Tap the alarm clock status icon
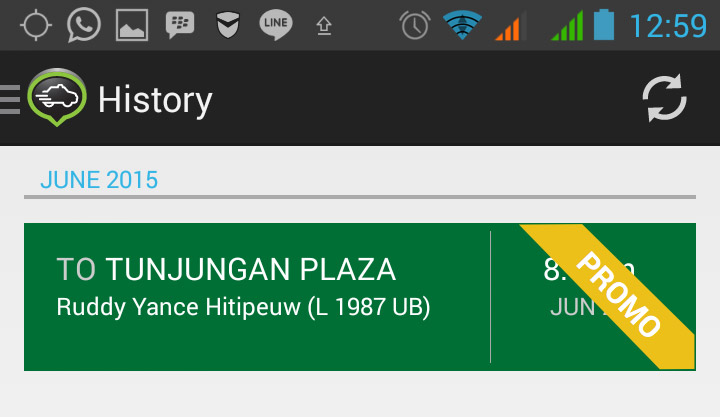Screen dimensions: 720x417 click(414, 25)
